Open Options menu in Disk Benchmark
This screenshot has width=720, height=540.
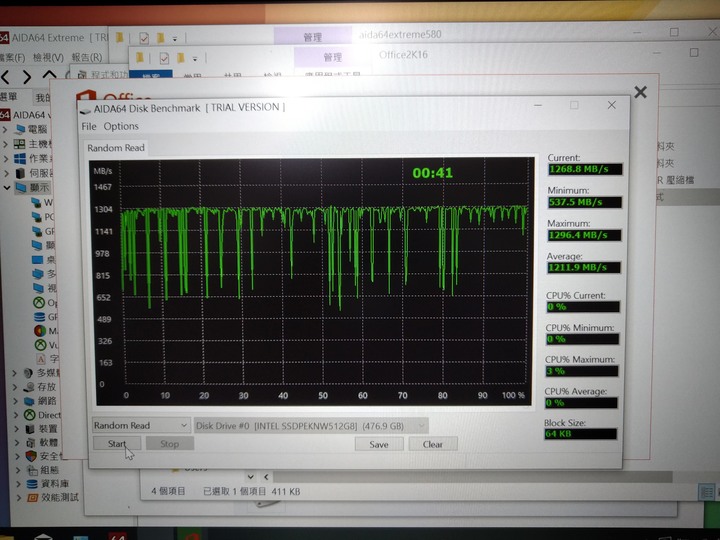tap(121, 126)
